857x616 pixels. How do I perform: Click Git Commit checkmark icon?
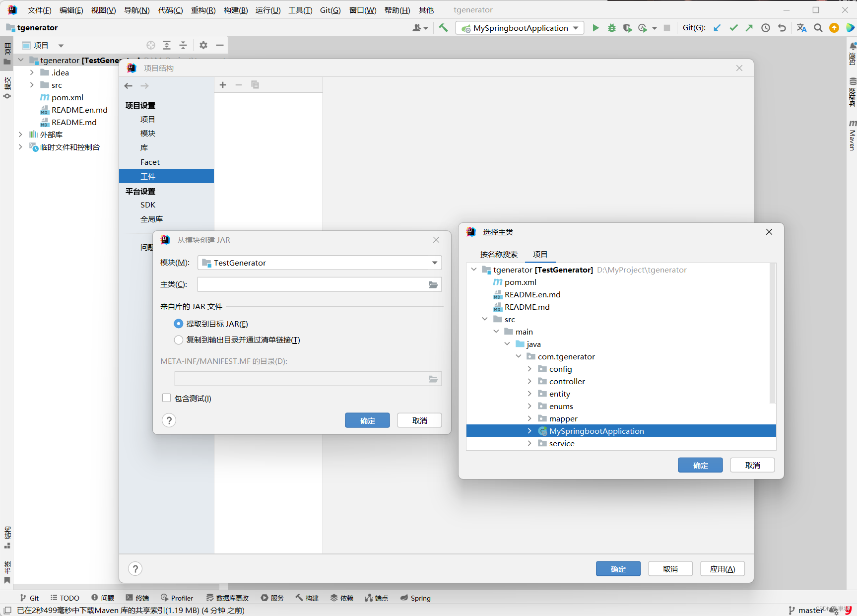point(733,28)
